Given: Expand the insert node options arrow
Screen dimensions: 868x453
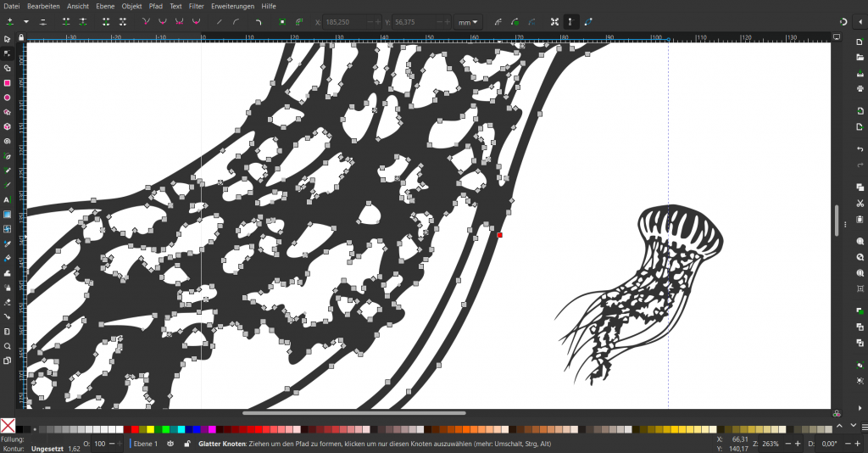Looking at the screenshot, I should pos(25,21).
